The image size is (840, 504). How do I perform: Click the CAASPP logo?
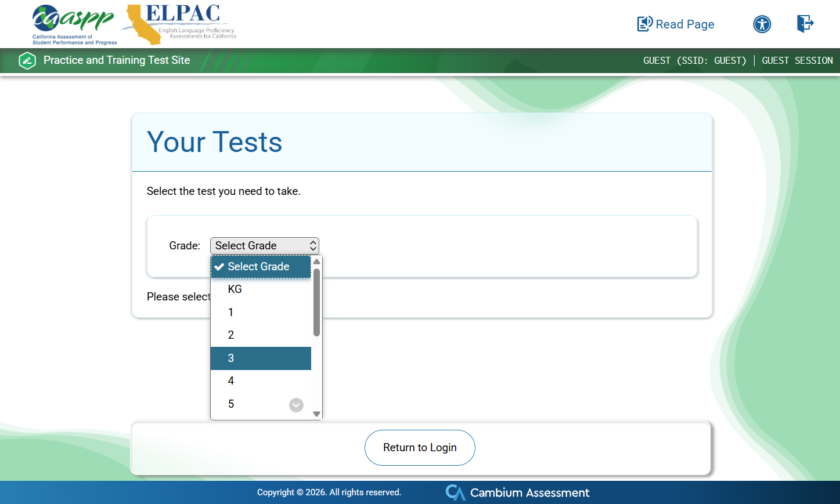click(x=74, y=25)
